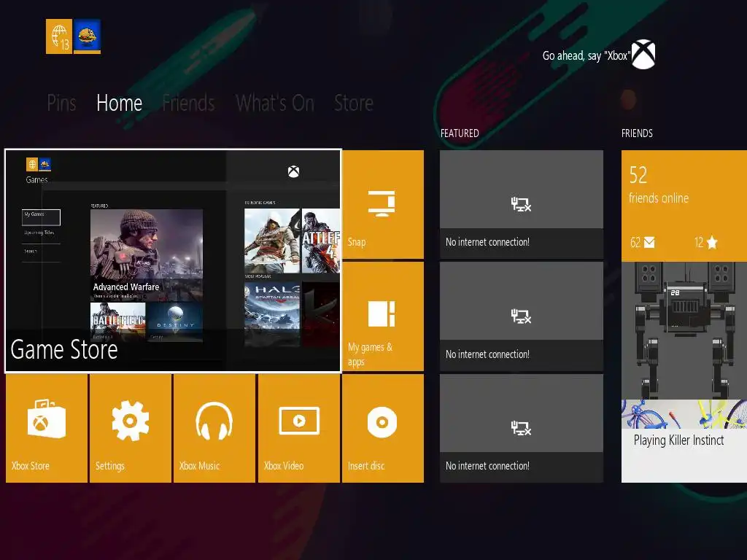747x560 pixels.
Task: Click the Xbox Store tile label
Action: 31,466
